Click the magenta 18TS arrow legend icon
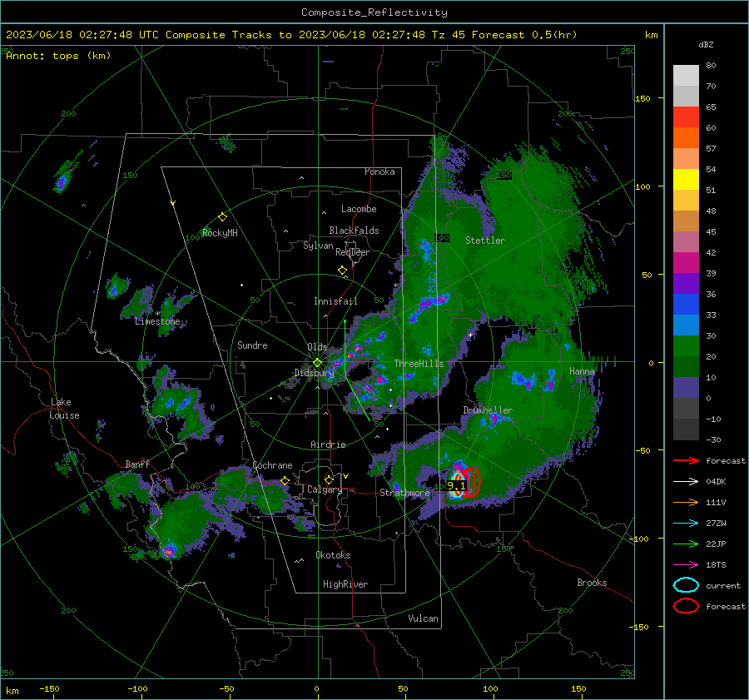 (x=686, y=565)
